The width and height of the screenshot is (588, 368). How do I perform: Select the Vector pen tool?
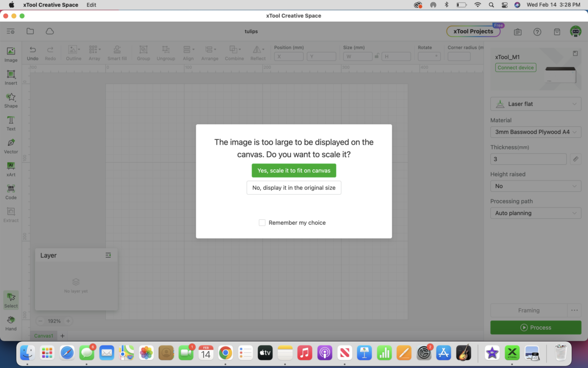[x=11, y=146]
